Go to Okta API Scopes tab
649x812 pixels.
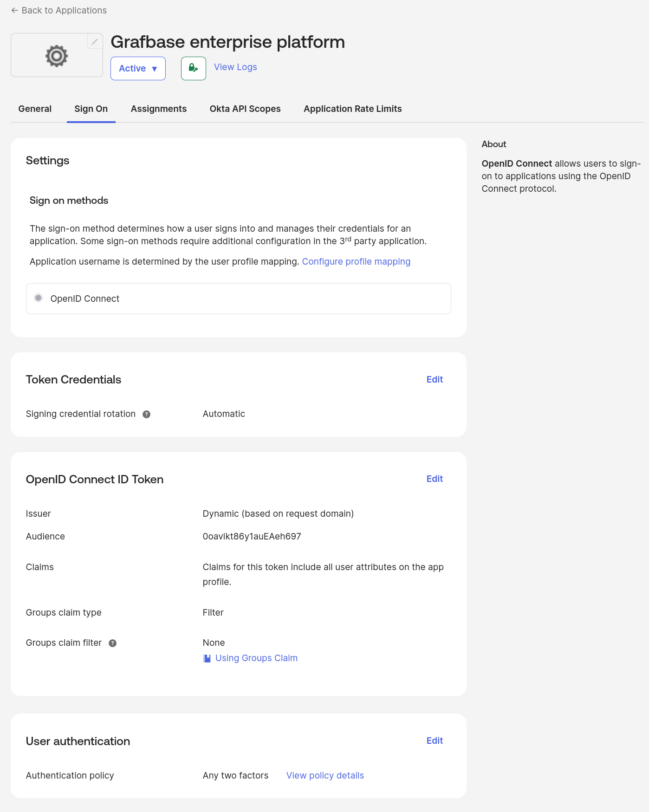click(x=245, y=109)
